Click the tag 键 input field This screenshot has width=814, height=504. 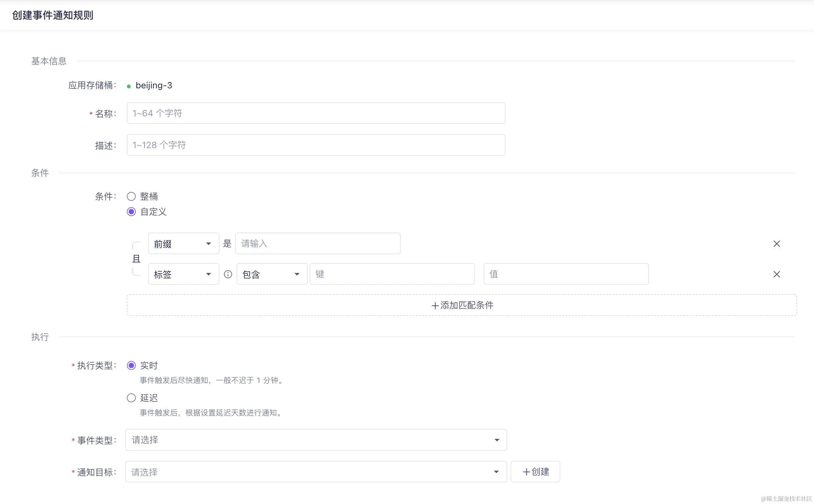click(392, 274)
